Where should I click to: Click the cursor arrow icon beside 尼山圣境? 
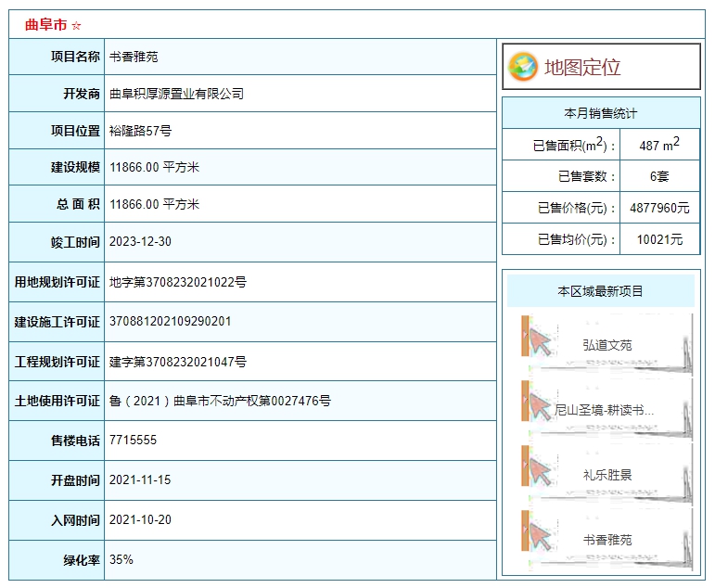tap(541, 408)
